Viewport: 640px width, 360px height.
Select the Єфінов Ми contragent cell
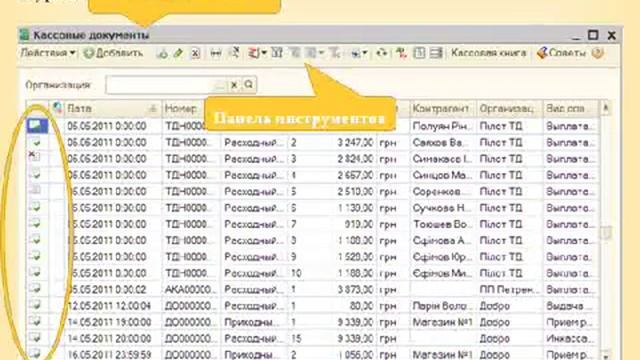pyautogui.click(x=443, y=273)
